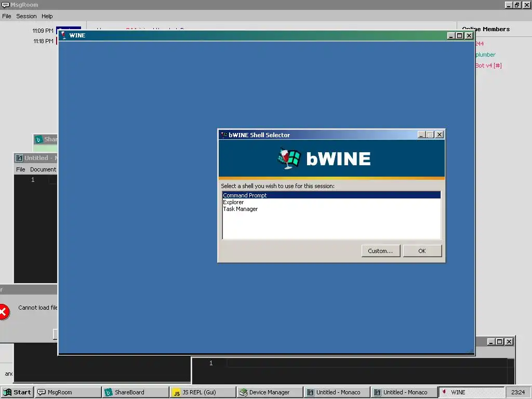Open the File menu in MsgRoom

(x=6, y=16)
